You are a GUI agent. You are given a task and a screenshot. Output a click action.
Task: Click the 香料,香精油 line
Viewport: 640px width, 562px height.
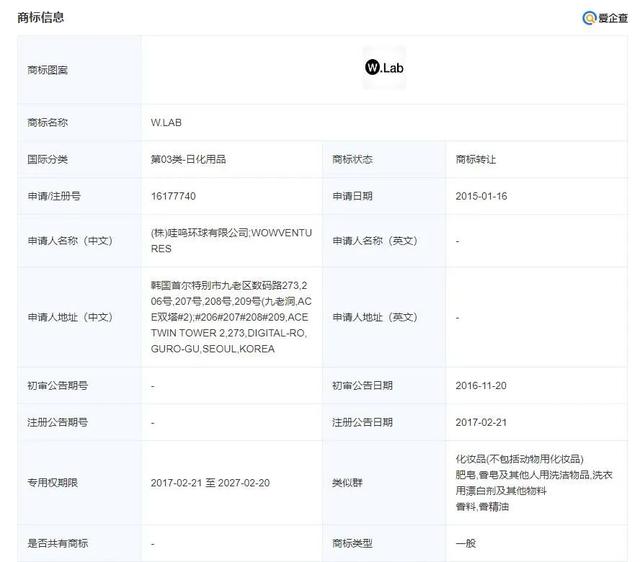(482, 506)
